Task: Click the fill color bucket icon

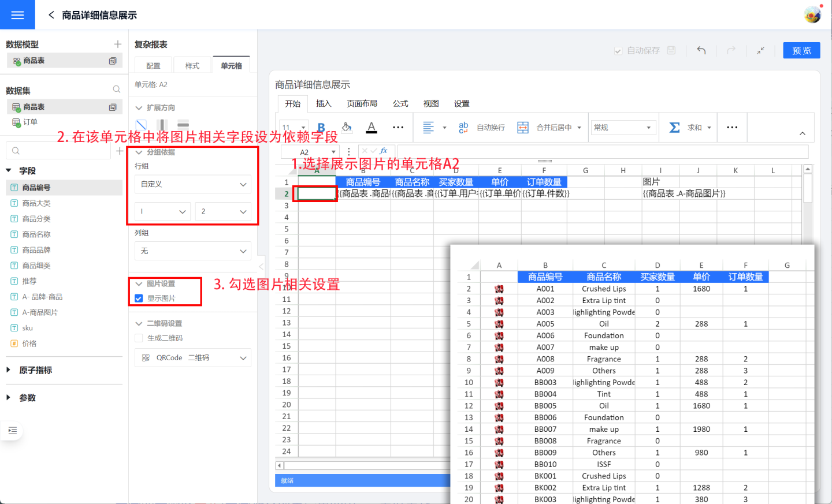Action: coord(347,128)
